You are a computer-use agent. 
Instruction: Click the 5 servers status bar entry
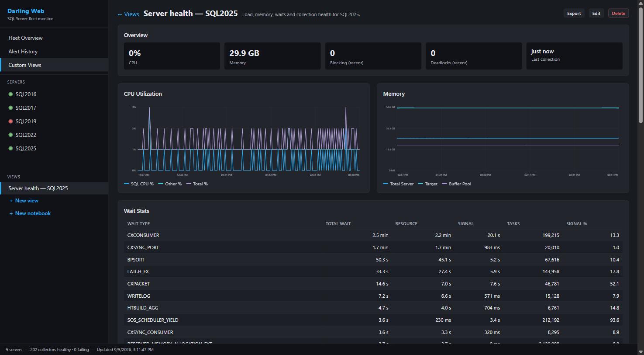click(14, 350)
